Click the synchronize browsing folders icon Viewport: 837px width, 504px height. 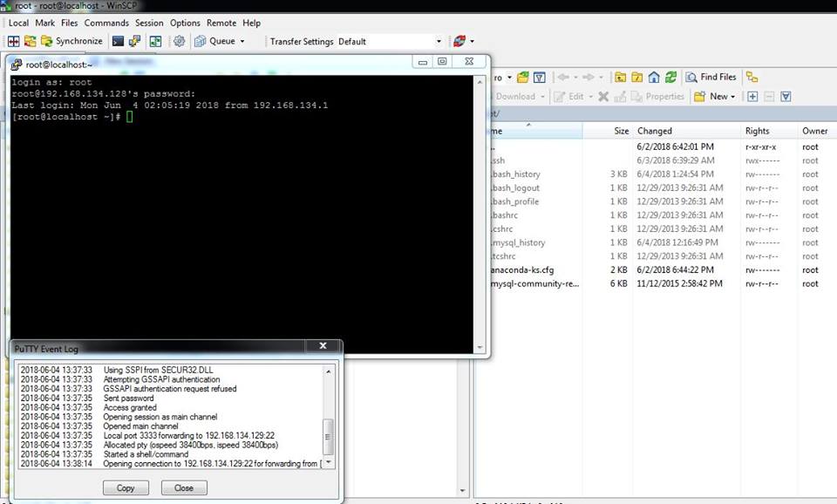click(x=31, y=41)
